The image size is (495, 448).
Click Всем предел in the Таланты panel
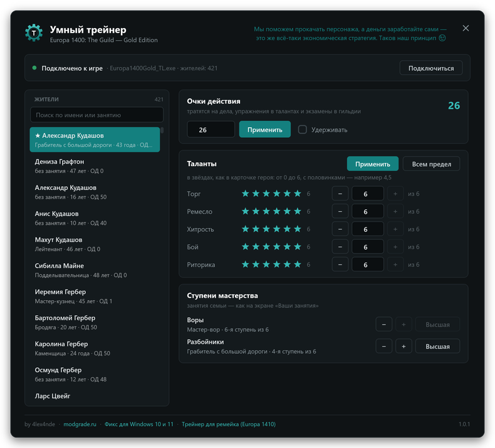pyautogui.click(x=431, y=164)
